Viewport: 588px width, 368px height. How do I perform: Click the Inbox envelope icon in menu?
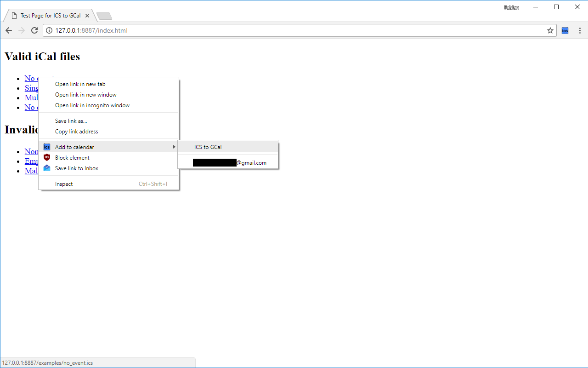(47, 168)
